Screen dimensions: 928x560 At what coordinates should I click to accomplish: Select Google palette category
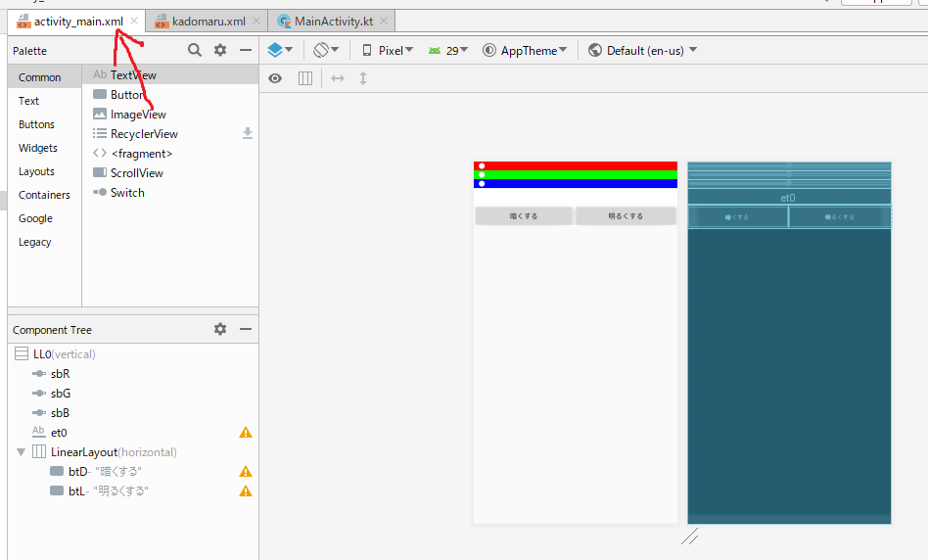tap(44, 218)
